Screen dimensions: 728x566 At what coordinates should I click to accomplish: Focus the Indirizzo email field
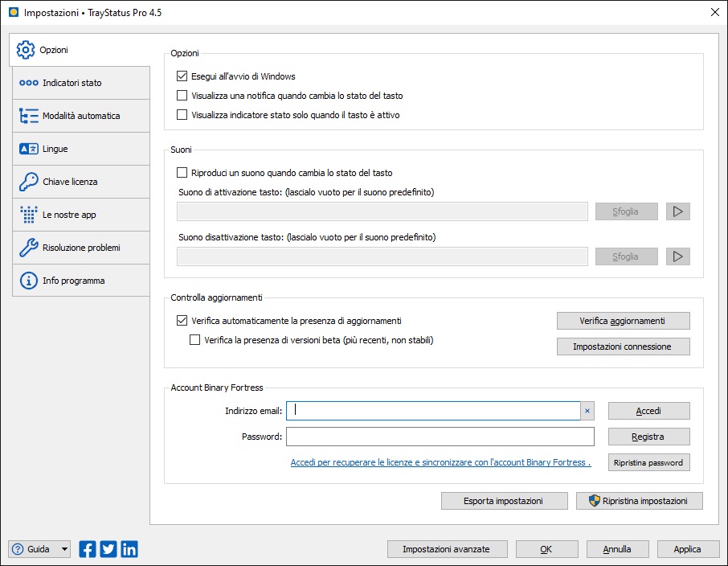(x=433, y=411)
